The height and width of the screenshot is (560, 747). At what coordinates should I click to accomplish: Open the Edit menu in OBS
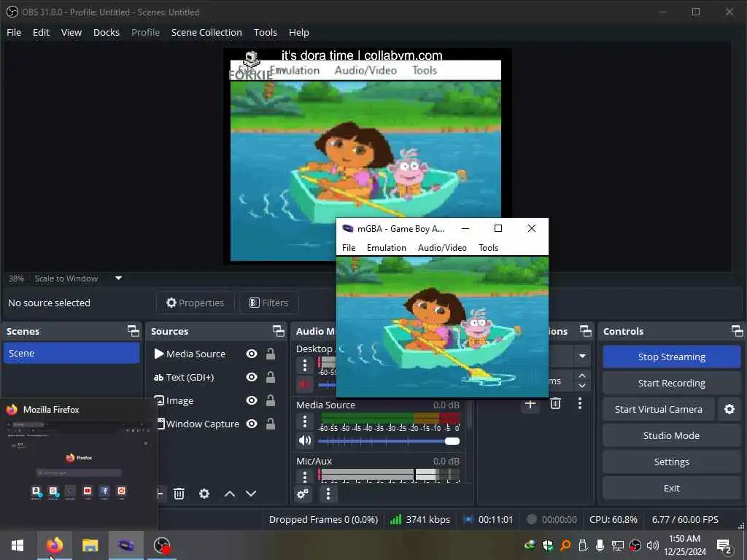pos(41,32)
